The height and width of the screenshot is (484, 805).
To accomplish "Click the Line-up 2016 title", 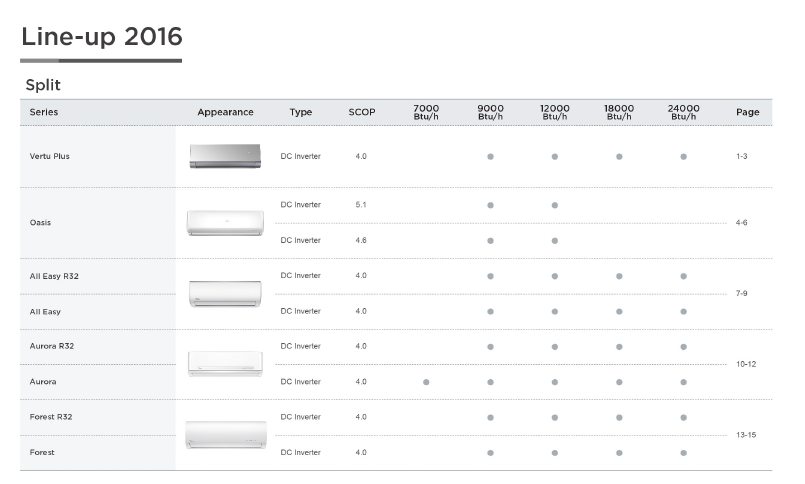I will 102,37.
